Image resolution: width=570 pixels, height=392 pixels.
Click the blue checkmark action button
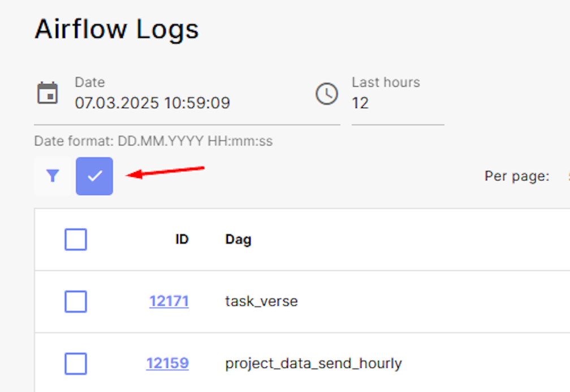[94, 176]
